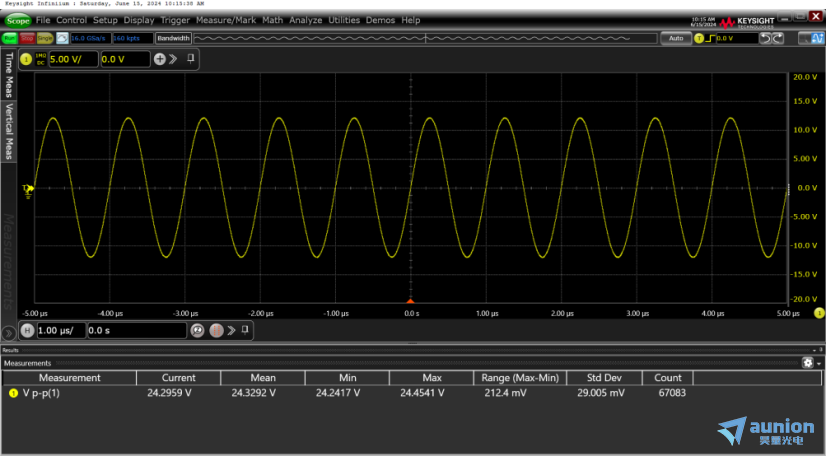Click the autoscale waveform icon
This screenshot has width=826, height=456.
[x=62, y=38]
